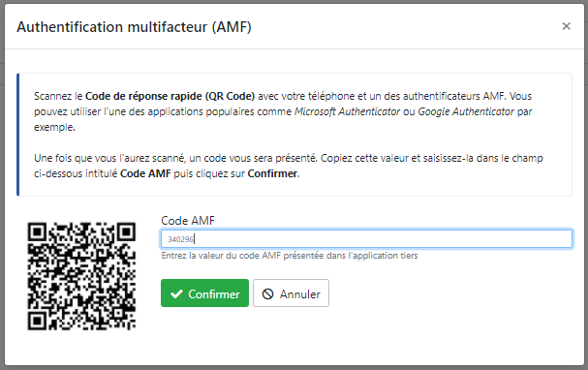Click the dialog title Authentification multifacteur (AMF)

[134, 27]
